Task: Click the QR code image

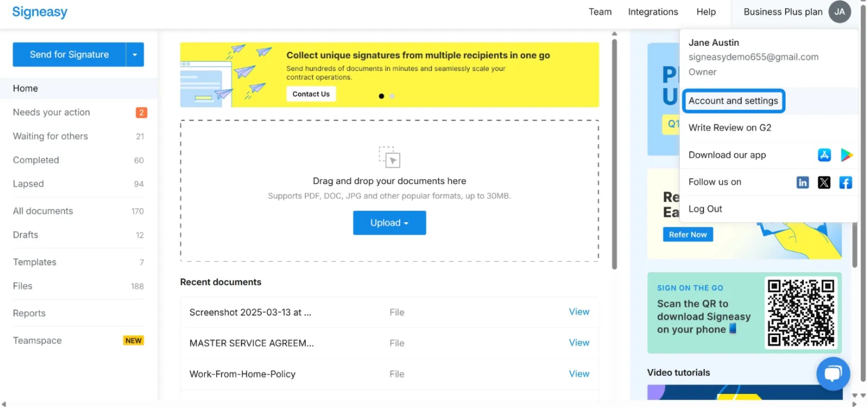Action: 801,313
